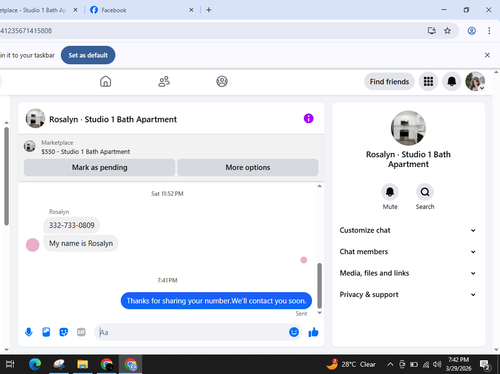Open the Groups icon in navigation

point(222,81)
